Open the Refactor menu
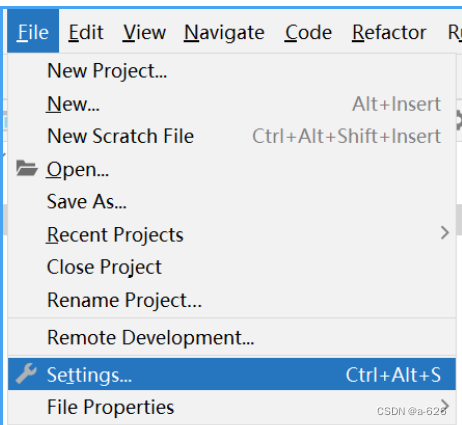Image resolution: width=462 pixels, height=425 pixels. (x=389, y=32)
